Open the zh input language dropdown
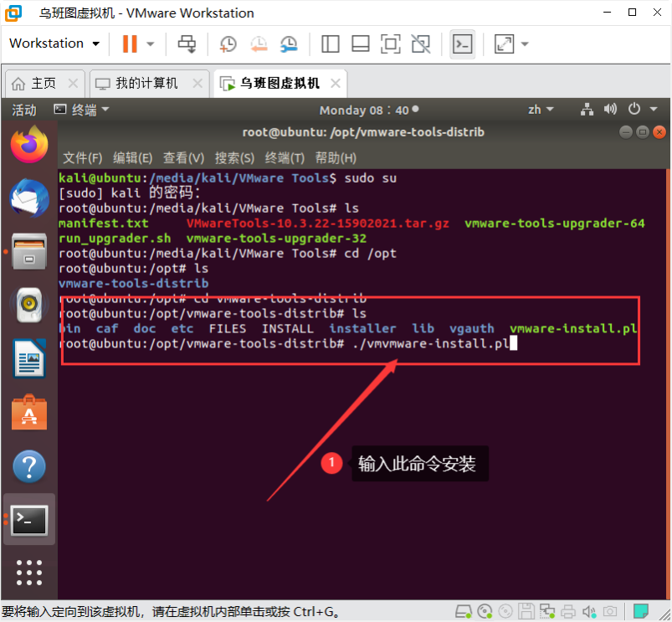Image resolution: width=672 pixels, height=622 pixels. tap(541, 110)
